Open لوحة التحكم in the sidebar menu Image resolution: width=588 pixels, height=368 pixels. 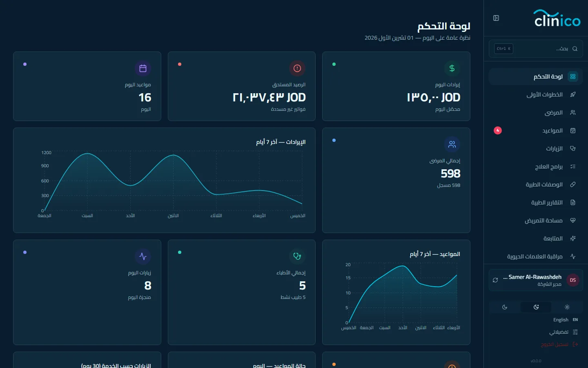point(536,76)
